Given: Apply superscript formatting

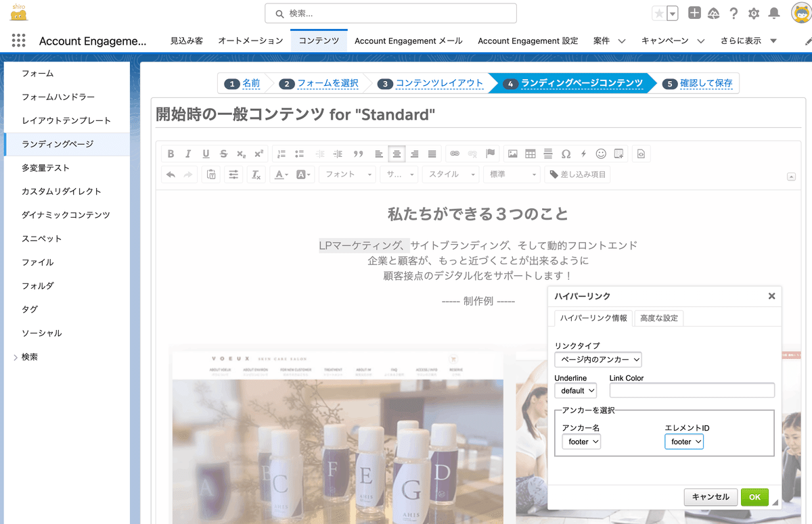Looking at the screenshot, I should coord(258,153).
